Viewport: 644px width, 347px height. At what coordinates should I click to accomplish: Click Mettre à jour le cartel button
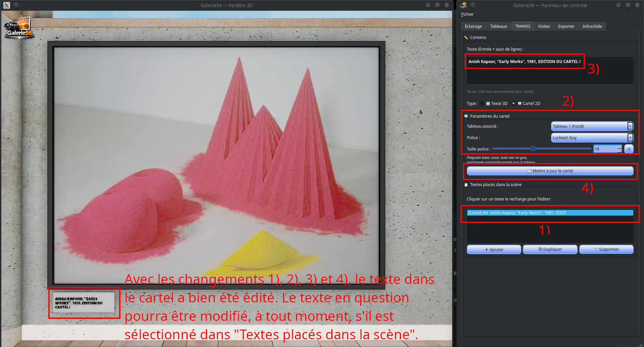coord(550,171)
